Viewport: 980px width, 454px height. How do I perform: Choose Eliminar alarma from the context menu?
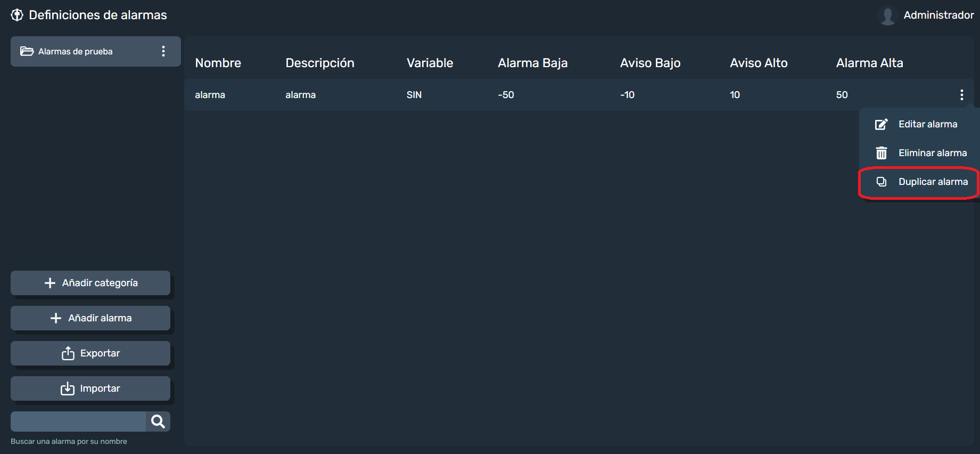(x=919, y=153)
